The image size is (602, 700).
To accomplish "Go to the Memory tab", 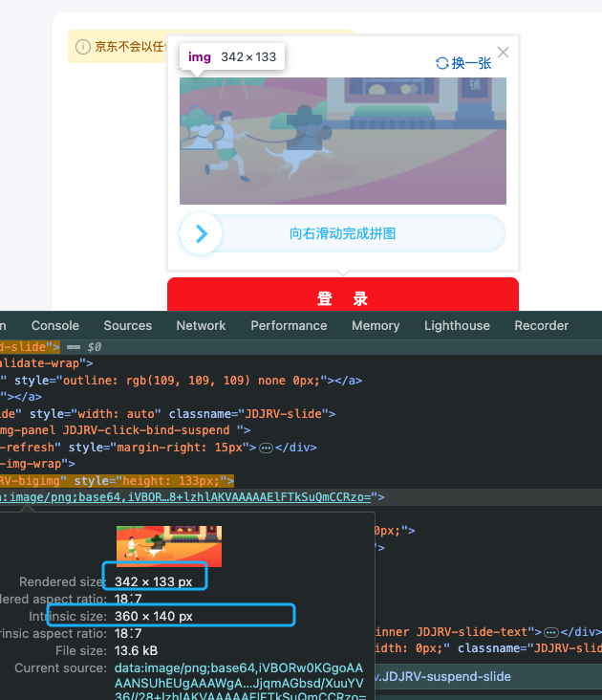I will (x=376, y=325).
